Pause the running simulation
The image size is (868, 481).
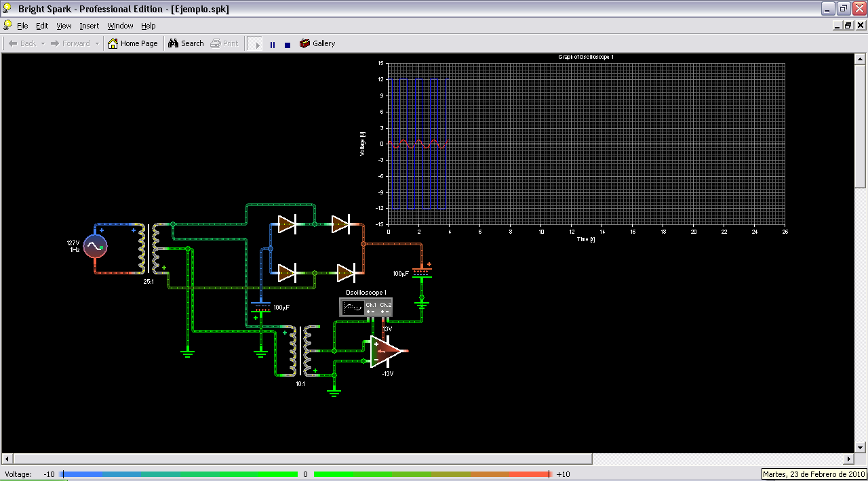(x=272, y=43)
